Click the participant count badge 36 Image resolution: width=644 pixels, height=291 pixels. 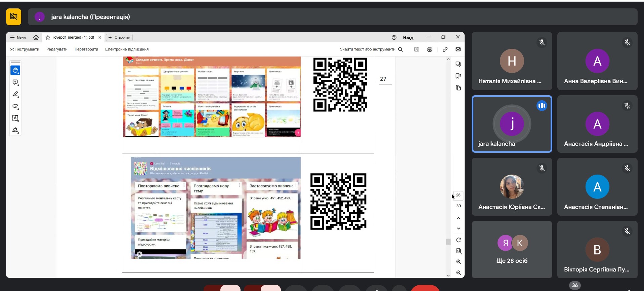click(575, 285)
